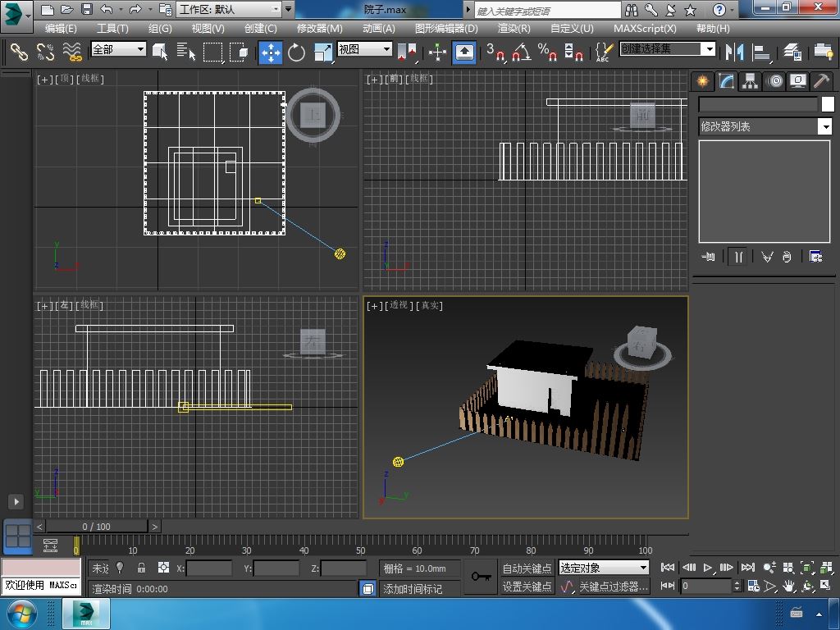
Task: Click the 自动关键点 button
Action: pyautogui.click(x=527, y=568)
